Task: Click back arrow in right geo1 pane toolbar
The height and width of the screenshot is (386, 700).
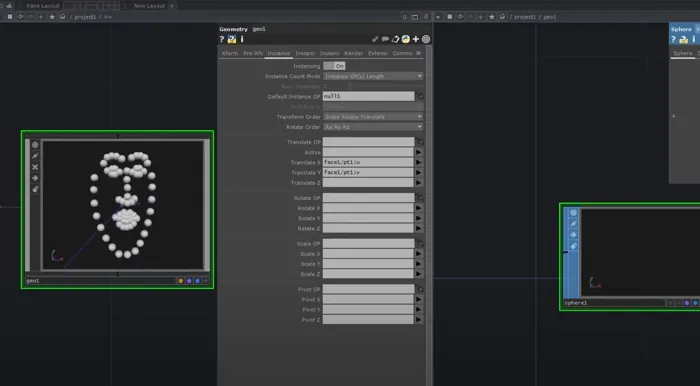Action: [x=460, y=17]
